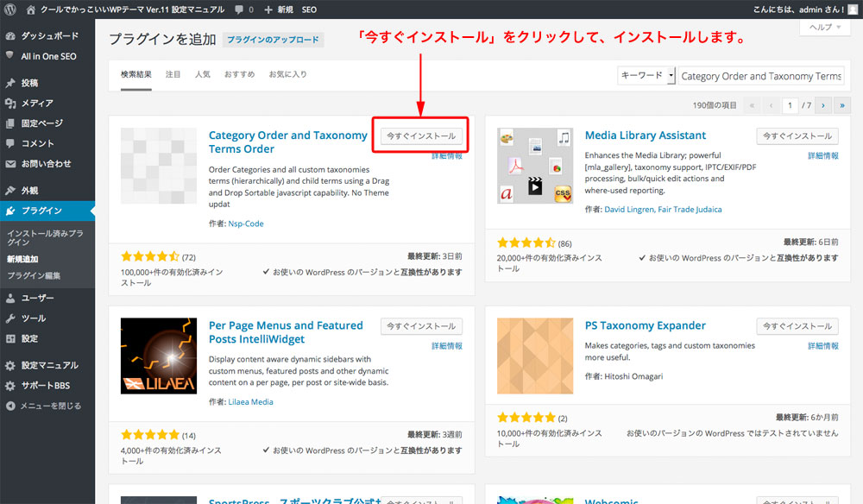Click the コメント comment icon in sidebar

[x=9, y=143]
